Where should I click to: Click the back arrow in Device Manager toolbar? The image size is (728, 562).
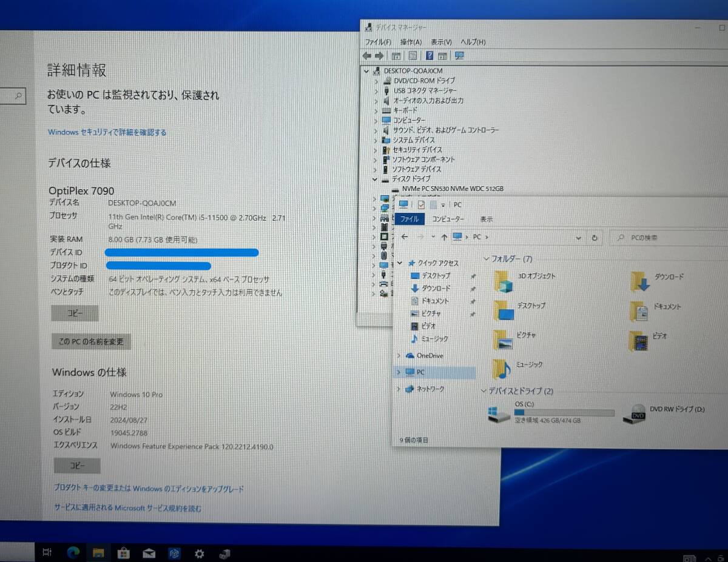[367, 56]
